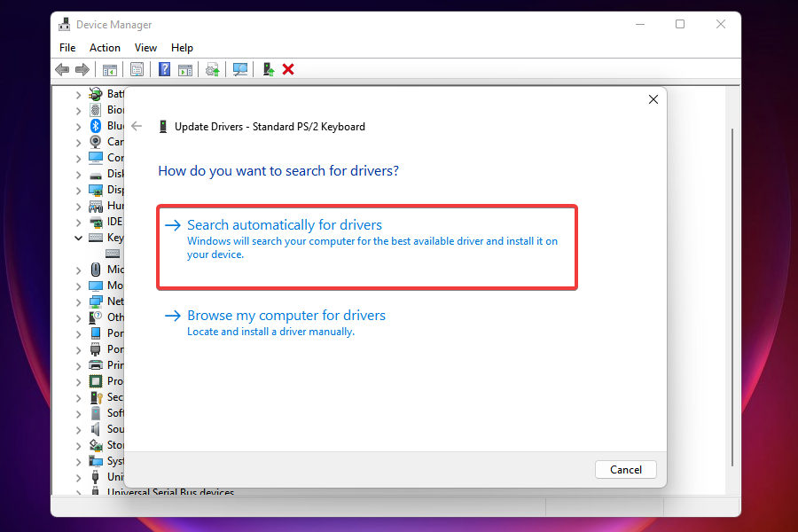The image size is (798, 532).
Task: Close the Update Drivers dialog
Action: [653, 100]
